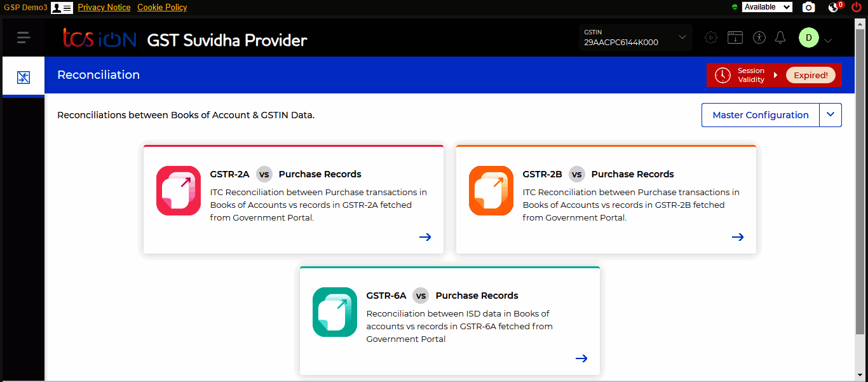
Task: Open the hamburger navigation menu
Action: (24, 37)
